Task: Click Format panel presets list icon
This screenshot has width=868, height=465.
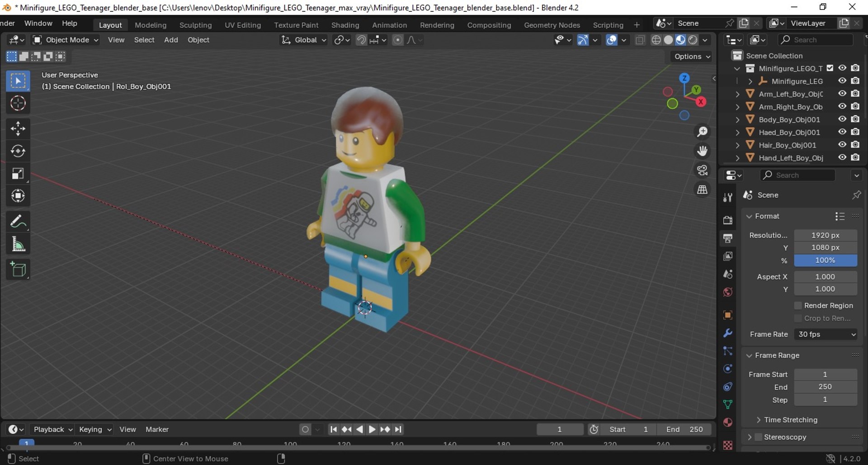Action: coord(840,216)
